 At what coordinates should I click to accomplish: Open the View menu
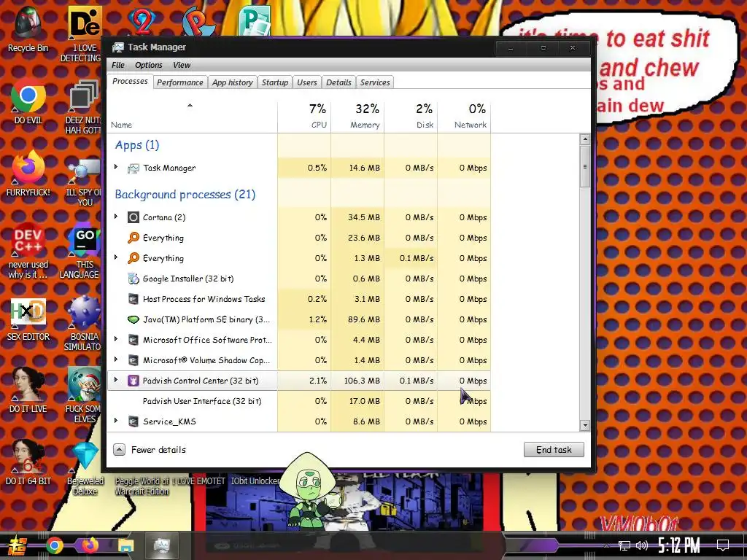tap(182, 65)
